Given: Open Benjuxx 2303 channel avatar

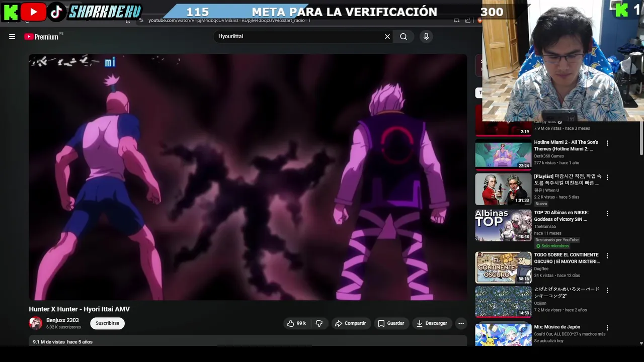Looking at the screenshot, I should (35, 323).
